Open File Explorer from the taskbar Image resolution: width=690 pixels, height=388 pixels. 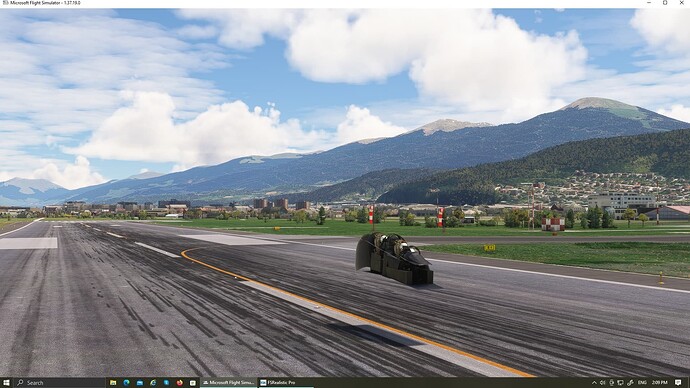coord(113,383)
